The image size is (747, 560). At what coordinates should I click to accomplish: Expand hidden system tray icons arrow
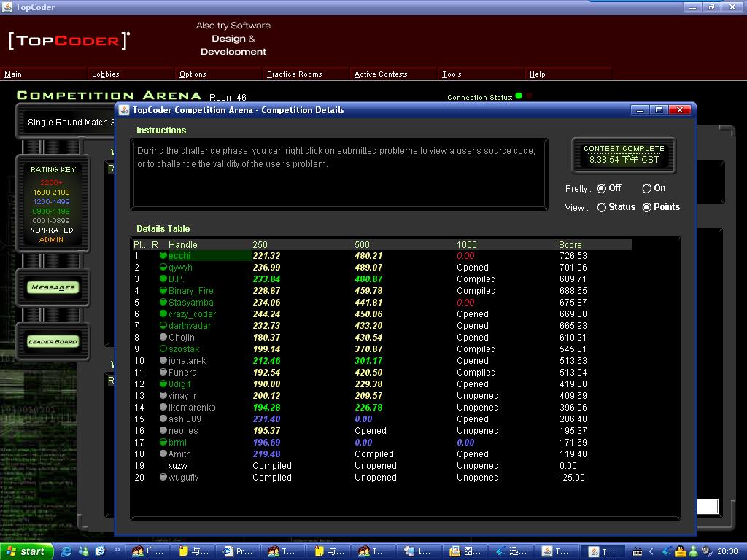tap(651, 551)
